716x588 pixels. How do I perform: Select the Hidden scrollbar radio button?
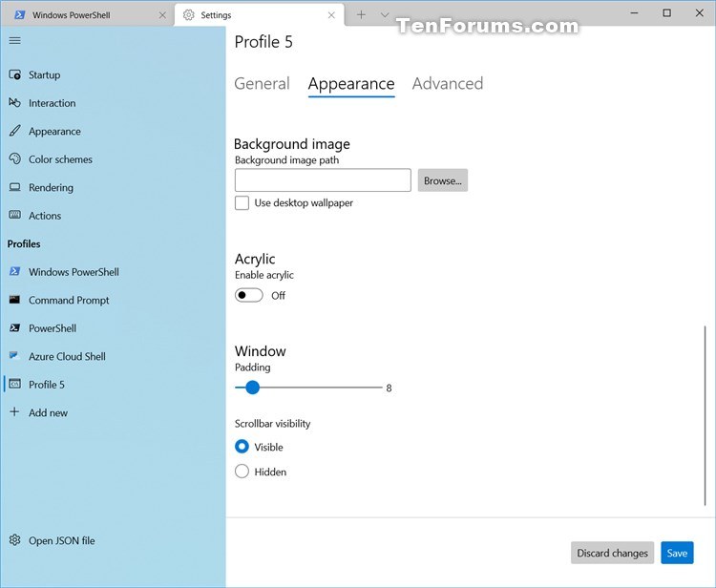coord(242,472)
